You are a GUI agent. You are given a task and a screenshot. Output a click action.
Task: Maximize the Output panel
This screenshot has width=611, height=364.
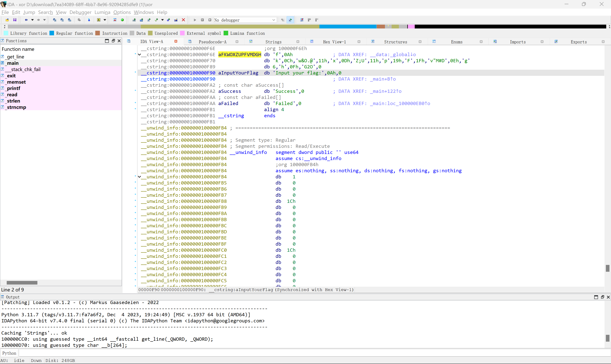596,297
